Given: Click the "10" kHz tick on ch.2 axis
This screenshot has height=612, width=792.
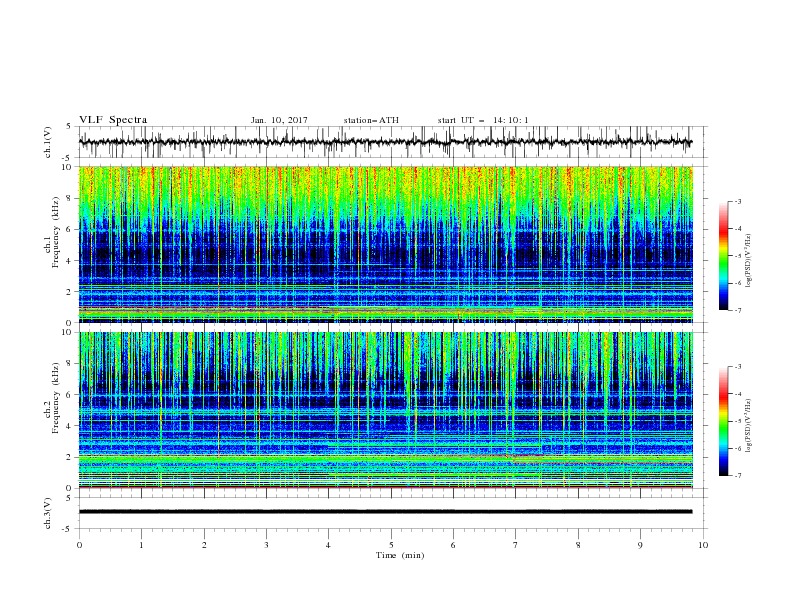Looking at the screenshot, I should click(x=67, y=332).
